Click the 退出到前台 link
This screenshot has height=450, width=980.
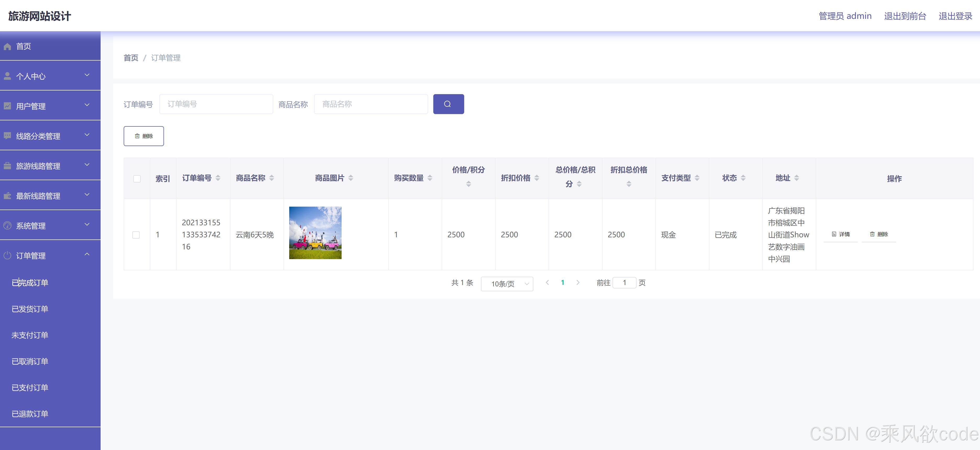(905, 16)
